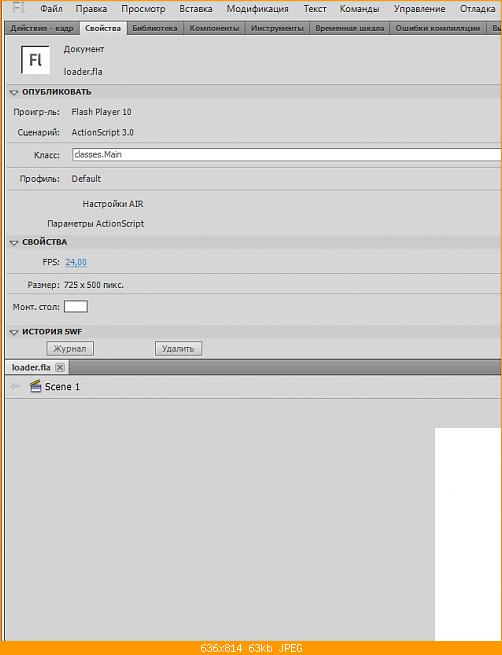Image resolution: width=502 pixels, height=655 pixels.
Task: Switch to the Временная шкала tab
Action: pos(350,28)
